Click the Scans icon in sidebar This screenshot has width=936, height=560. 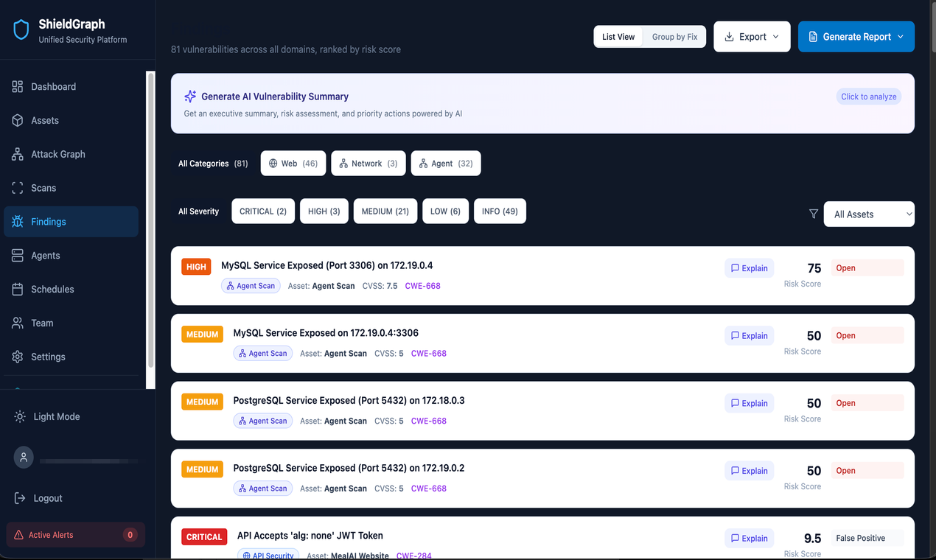17,187
